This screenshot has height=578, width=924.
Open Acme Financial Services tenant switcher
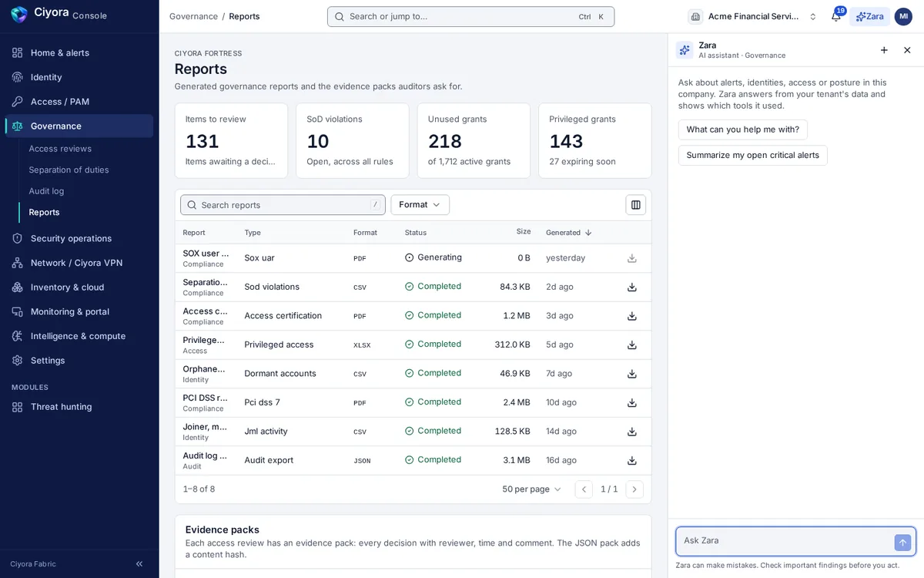(753, 16)
